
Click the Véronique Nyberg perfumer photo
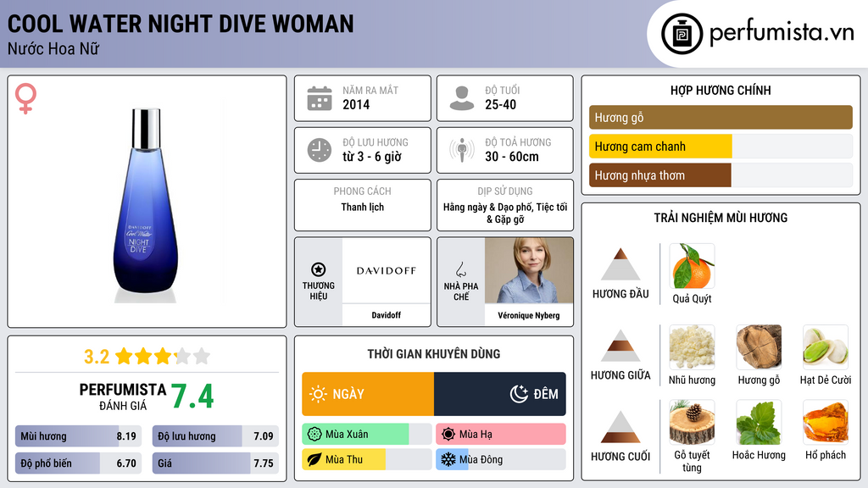tap(529, 270)
